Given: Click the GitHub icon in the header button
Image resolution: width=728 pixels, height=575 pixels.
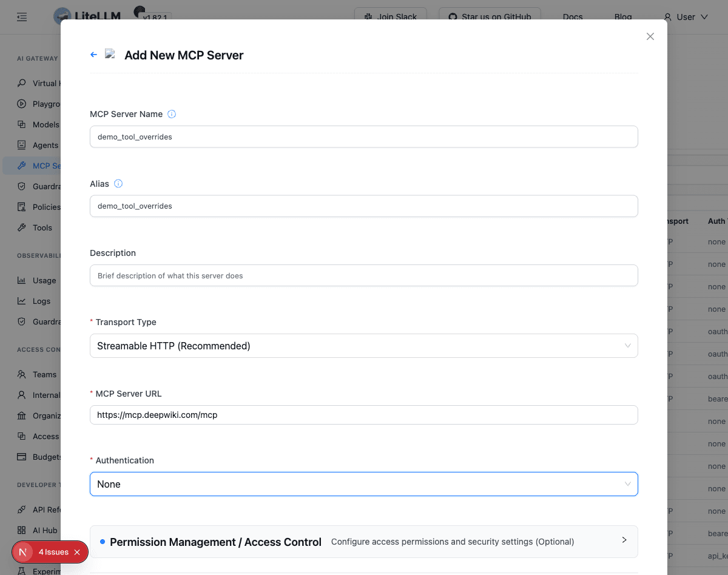Looking at the screenshot, I should [453, 16].
